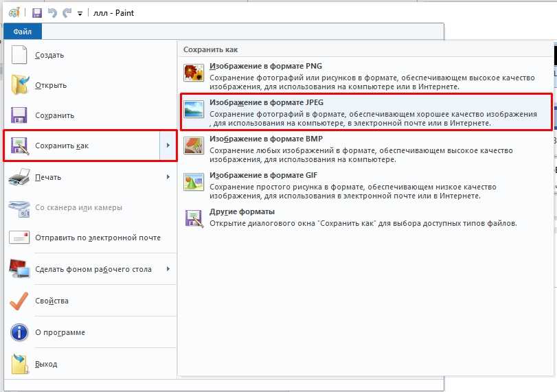Select Изображение в формате PNG

(366, 76)
